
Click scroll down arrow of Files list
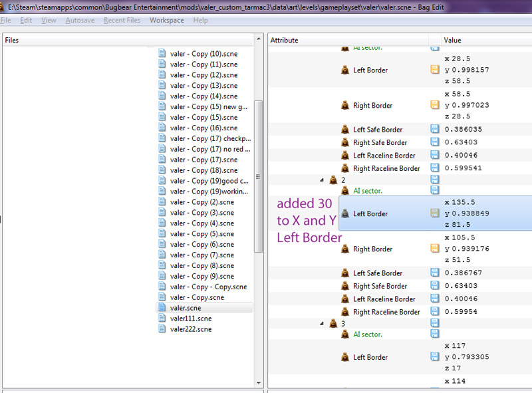click(x=259, y=383)
